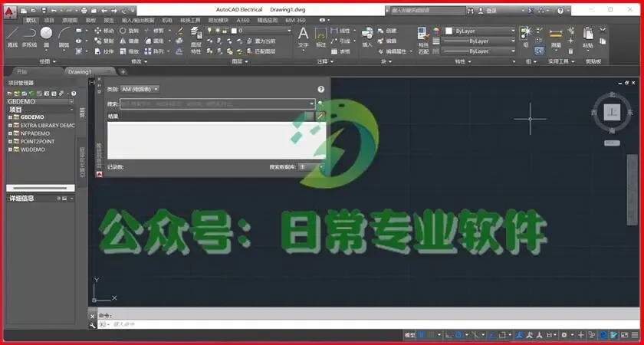
Task: Switch to the 原理图 (Schematic) ribbon tab
Action: point(70,20)
